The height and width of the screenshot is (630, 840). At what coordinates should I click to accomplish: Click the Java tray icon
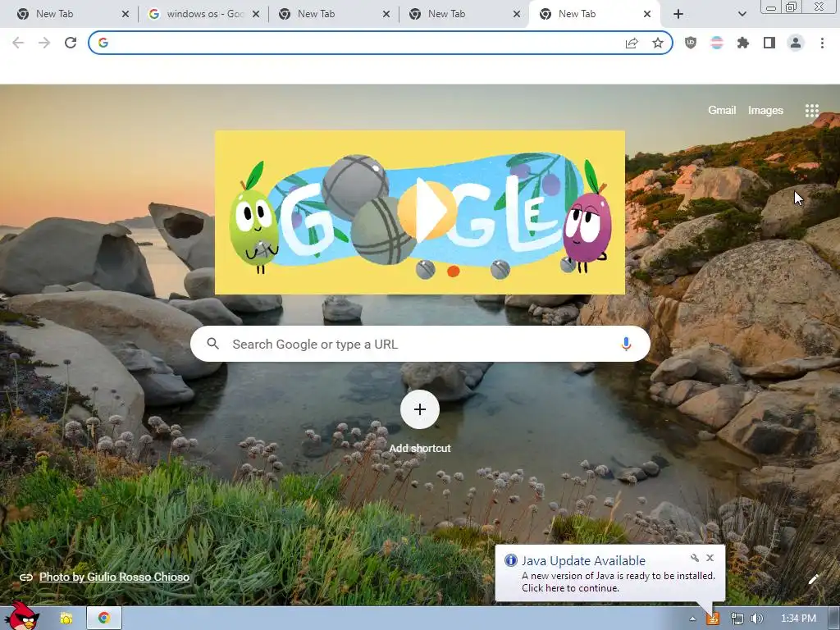713,619
